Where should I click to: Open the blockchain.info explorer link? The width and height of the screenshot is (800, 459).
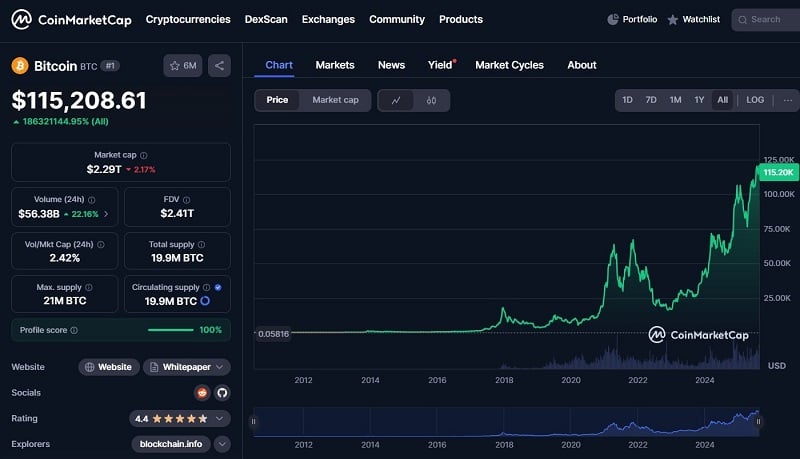(x=171, y=444)
